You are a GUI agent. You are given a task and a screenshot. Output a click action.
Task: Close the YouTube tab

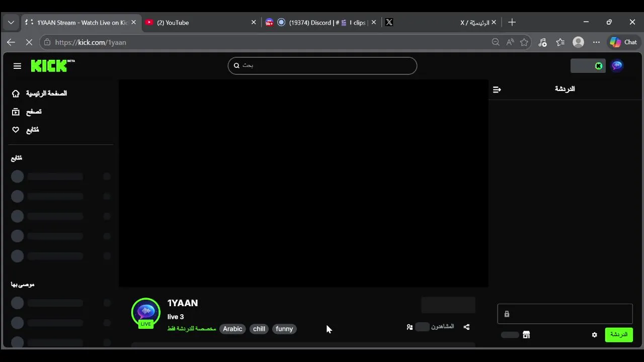click(x=254, y=23)
